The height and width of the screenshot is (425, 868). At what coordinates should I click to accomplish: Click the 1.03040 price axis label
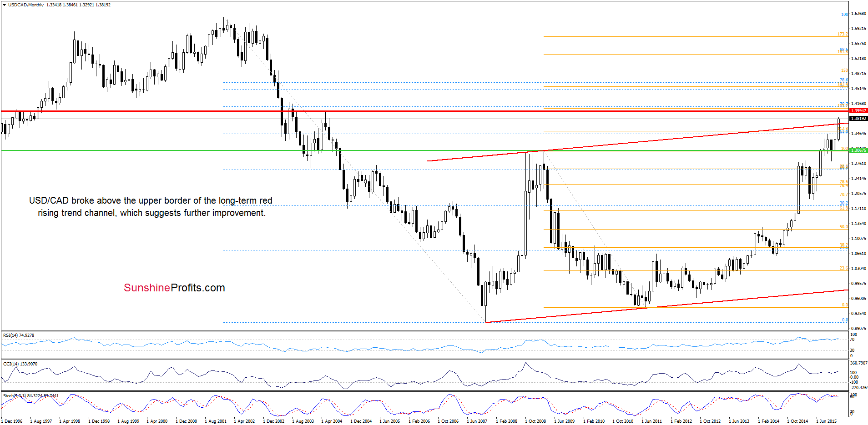(858, 269)
